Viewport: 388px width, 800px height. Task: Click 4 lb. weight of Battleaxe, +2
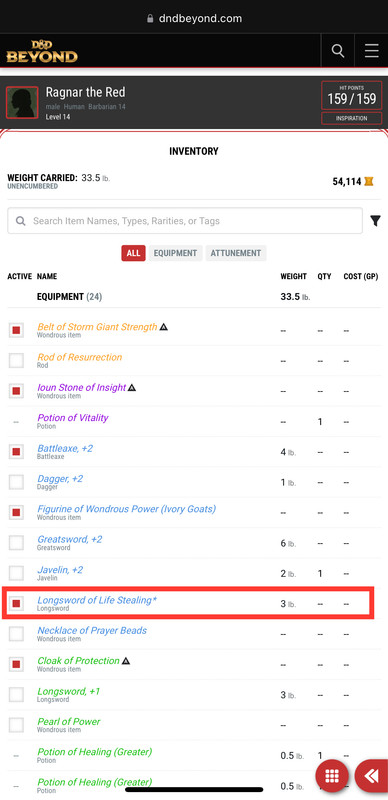[288, 452]
